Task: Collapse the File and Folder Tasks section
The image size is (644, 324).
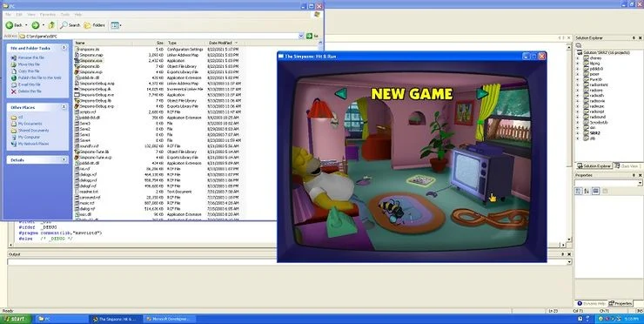Action: click(x=64, y=48)
